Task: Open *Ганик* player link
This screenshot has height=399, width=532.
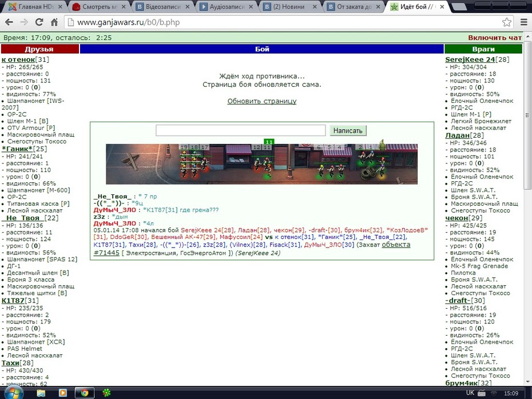Action: pos(17,149)
